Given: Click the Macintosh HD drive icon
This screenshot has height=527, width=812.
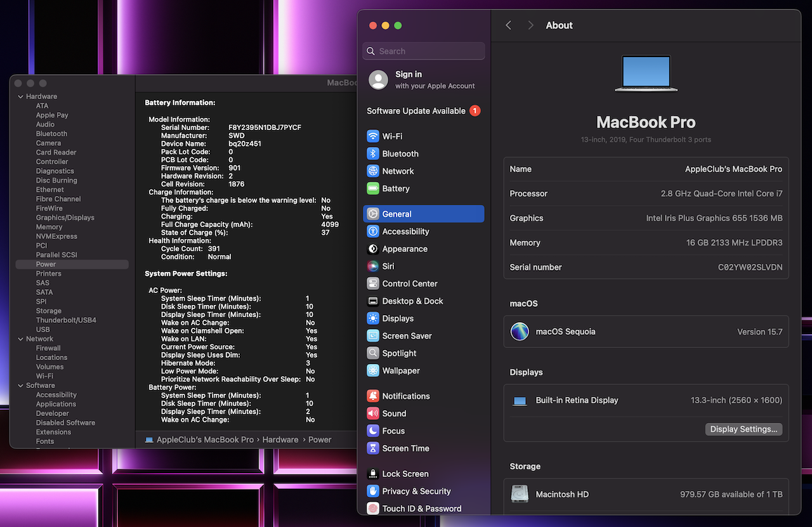Looking at the screenshot, I should tap(520, 494).
